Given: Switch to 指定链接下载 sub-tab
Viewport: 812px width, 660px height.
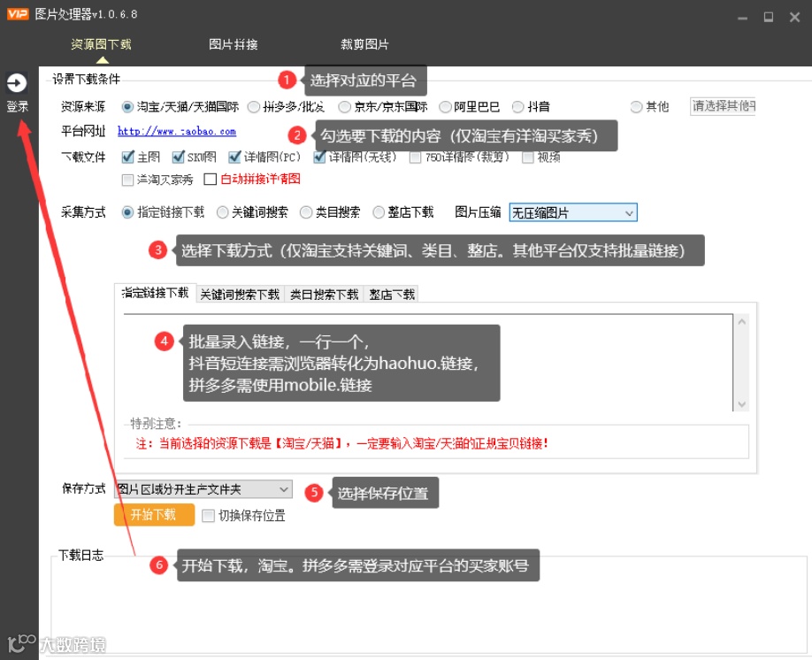Looking at the screenshot, I should (x=155, y=293).
